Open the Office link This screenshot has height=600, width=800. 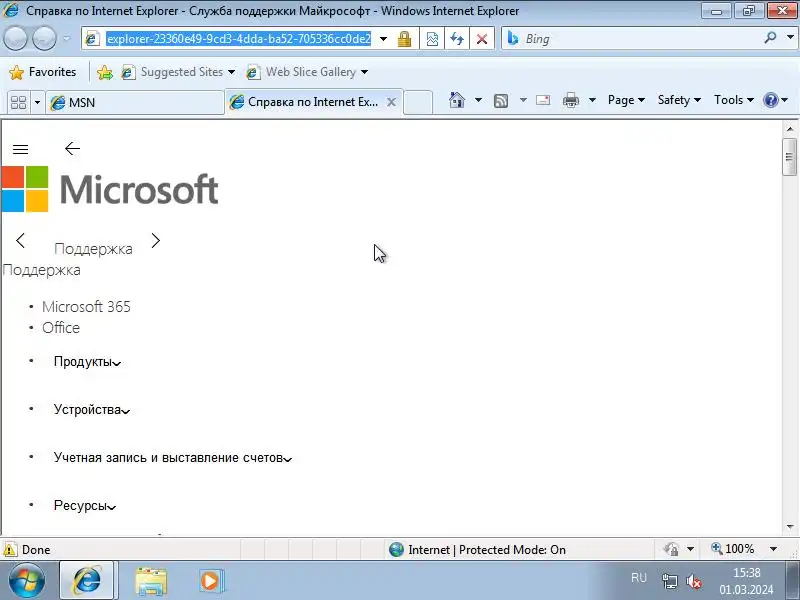tap(61, 328)
